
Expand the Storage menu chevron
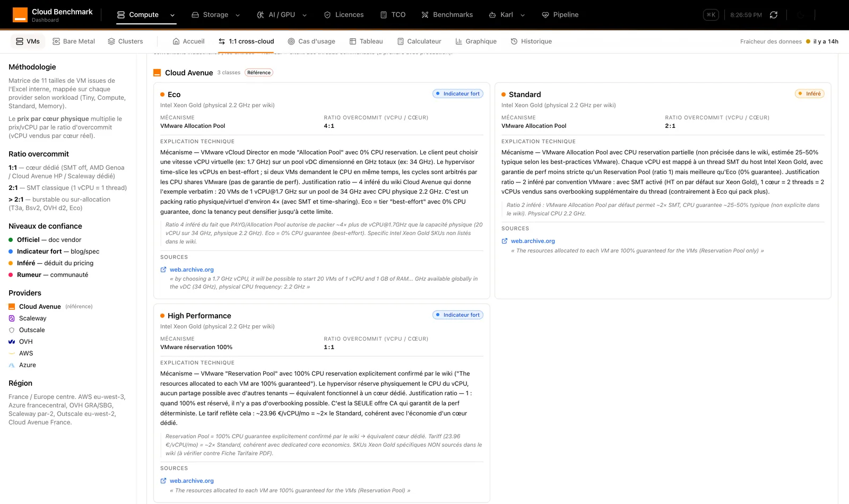pos(238,15)
